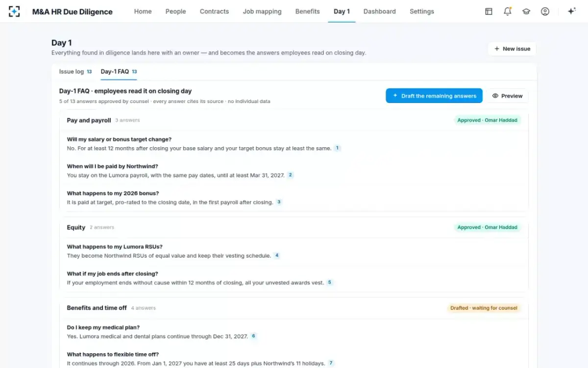Open the learning graduation cap icon
This screenshot has width=588, height=368.
click(x=526, y=11)
